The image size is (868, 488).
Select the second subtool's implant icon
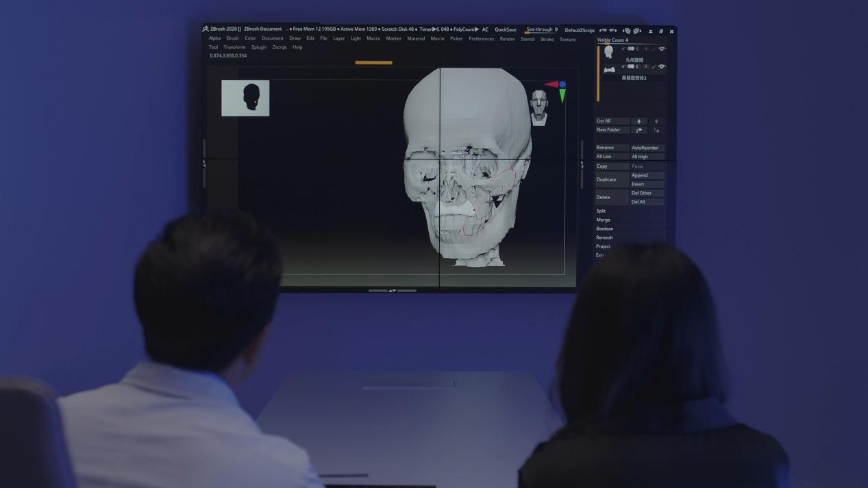tap(608, 70)
